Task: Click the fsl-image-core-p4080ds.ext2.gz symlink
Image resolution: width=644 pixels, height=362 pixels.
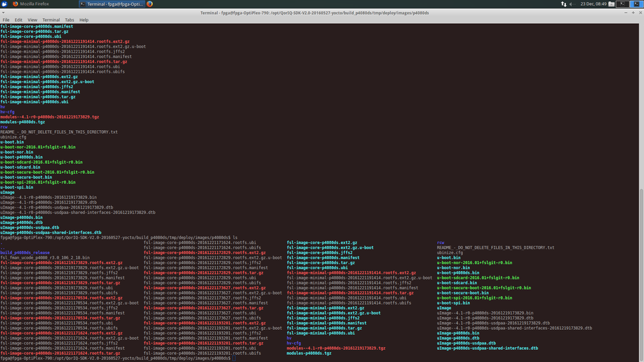Action: click(322, 243)
